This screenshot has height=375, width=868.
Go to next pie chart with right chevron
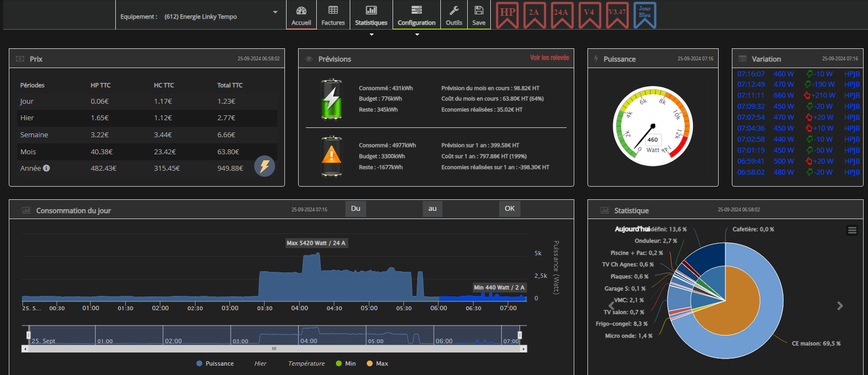pyautogui.click(x=840, y=306)
